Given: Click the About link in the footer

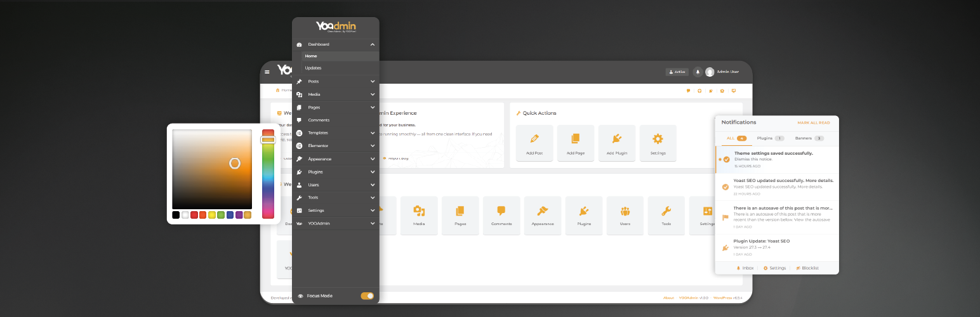Looking at the screenshot, I should point(668,297).
